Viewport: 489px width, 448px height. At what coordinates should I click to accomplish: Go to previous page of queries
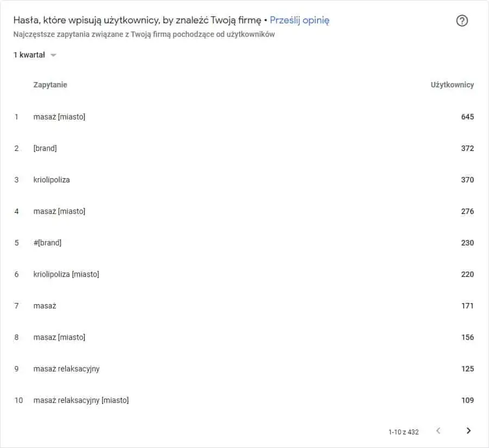pos(438,431)
